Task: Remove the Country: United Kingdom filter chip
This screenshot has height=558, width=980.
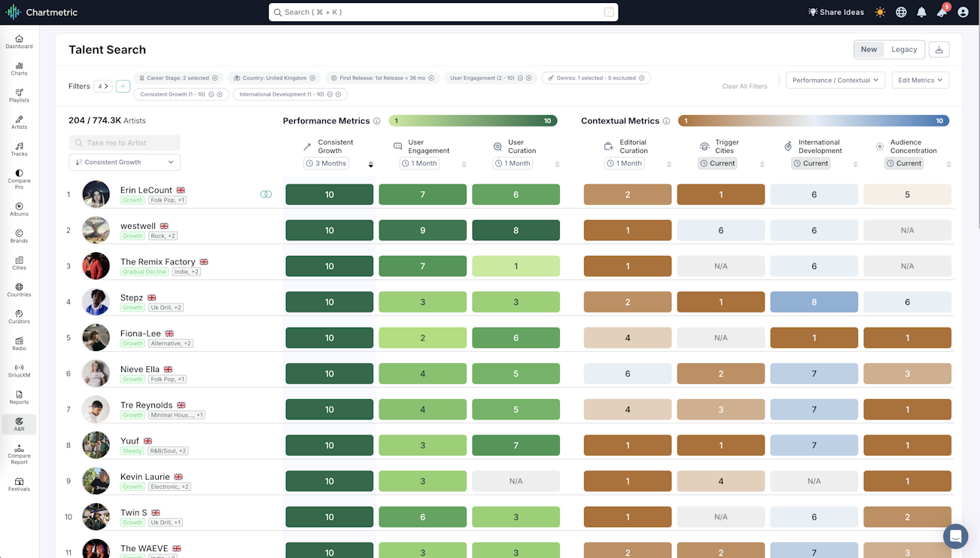Action: [x=312, y=78]
